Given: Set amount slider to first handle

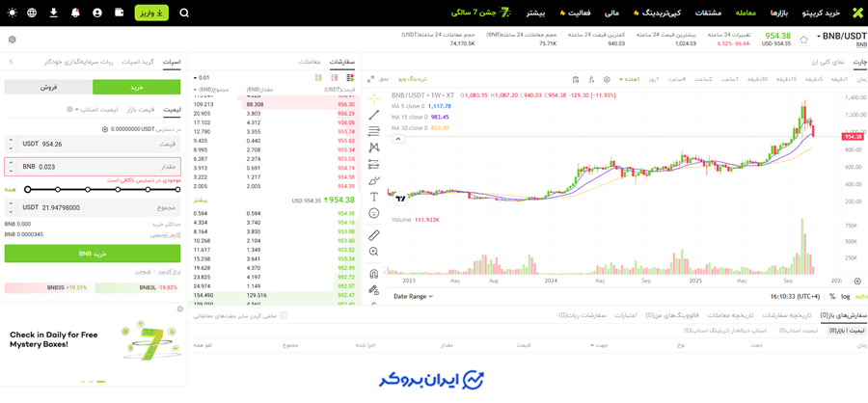Looking at the screenshot, I should (28, 189).
